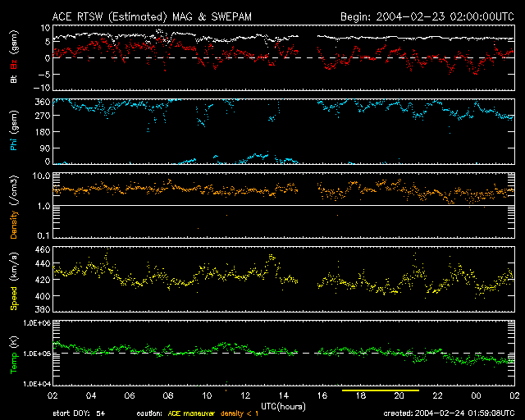
Task: Click the start DOY: 54 label
Action: [78, 413]
